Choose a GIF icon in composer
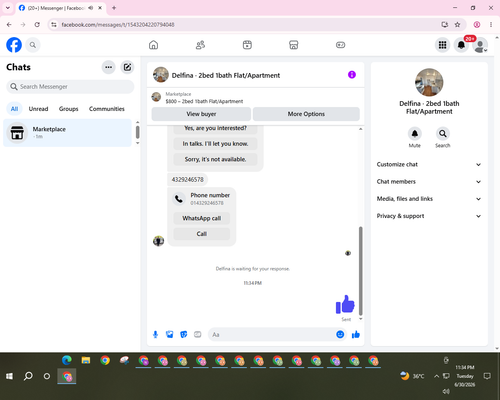The width and height of the screenshot is (500, 400). [198, 334]
